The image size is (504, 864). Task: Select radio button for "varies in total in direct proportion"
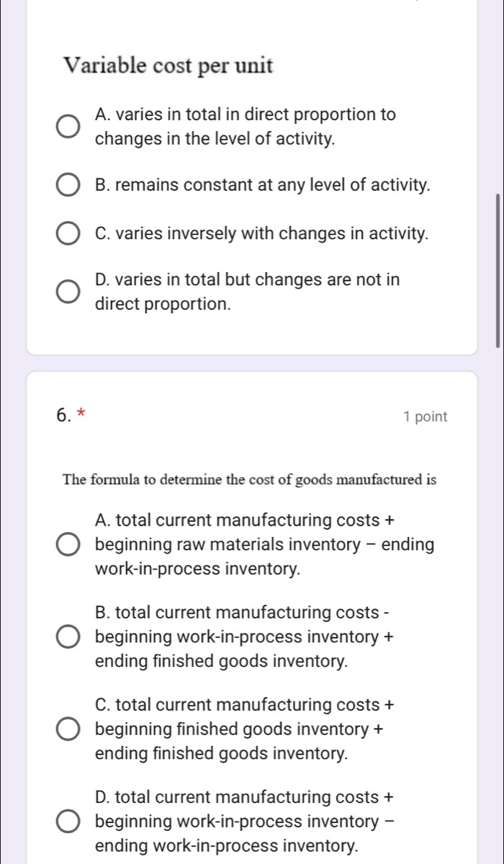pyautogui.click(x=68, y=126)
